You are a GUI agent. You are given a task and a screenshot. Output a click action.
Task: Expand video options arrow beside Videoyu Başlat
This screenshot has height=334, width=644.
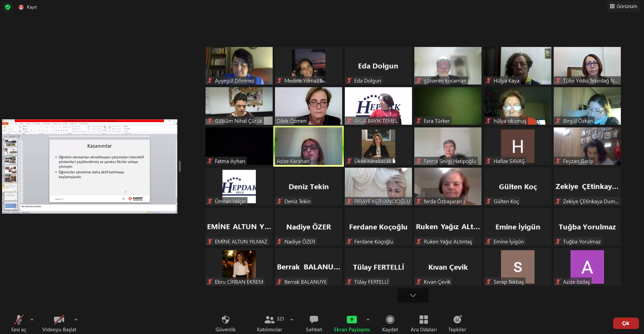pyautogui.click(x=76, y=320)
